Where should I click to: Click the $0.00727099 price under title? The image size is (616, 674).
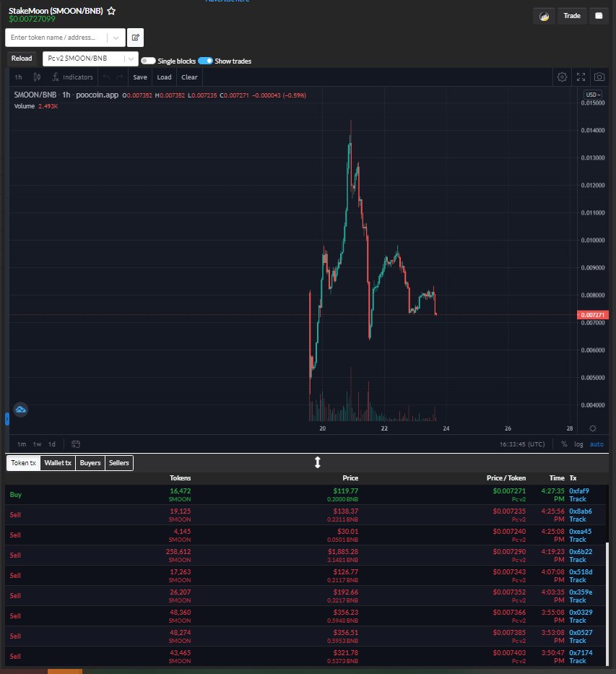(x=32, y=19)
